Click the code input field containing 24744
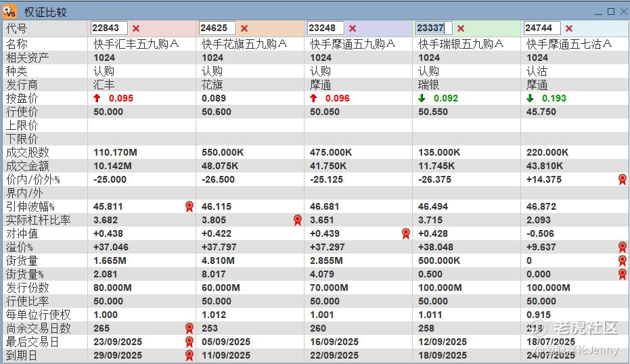Screen dimensions: 630x364 (543, 28)
